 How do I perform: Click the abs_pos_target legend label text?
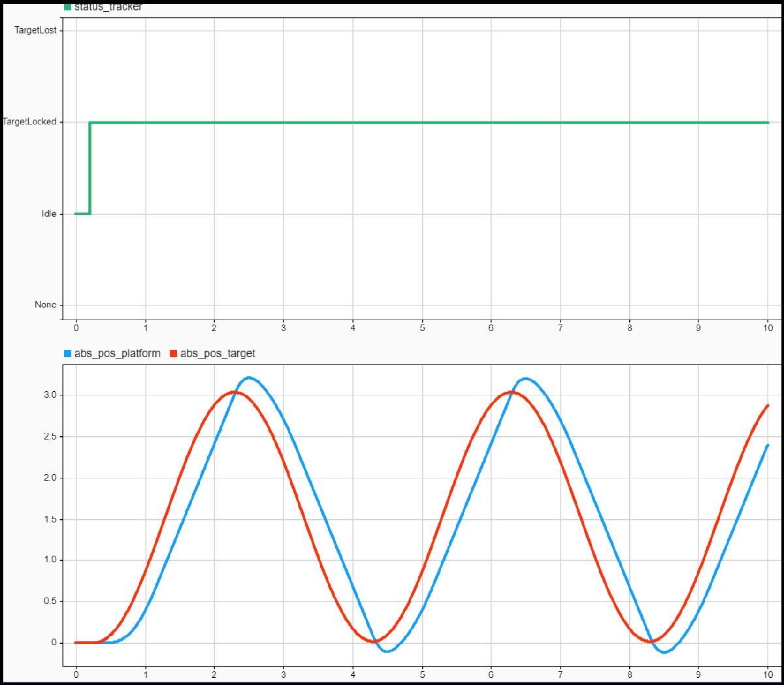(x=219, y=353)
